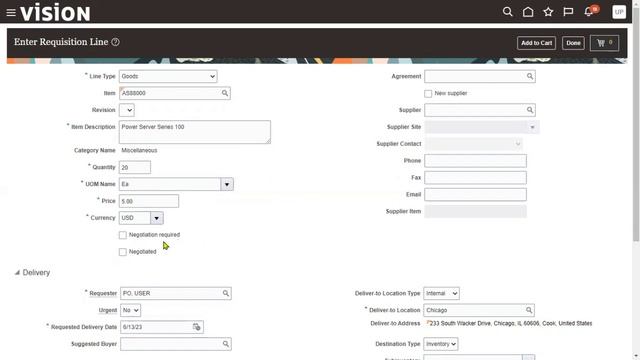Click the Vision logo
The image size is (640, 360).
point(55,12)
